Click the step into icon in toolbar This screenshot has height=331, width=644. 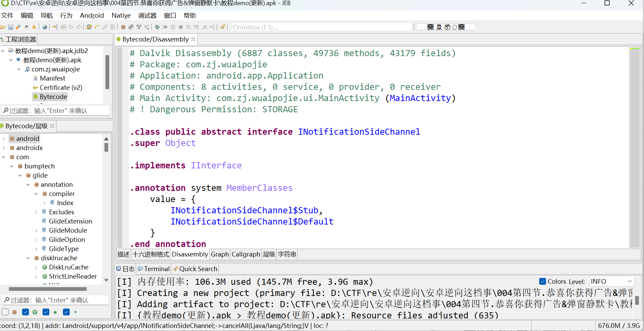[x=188, y=27]
